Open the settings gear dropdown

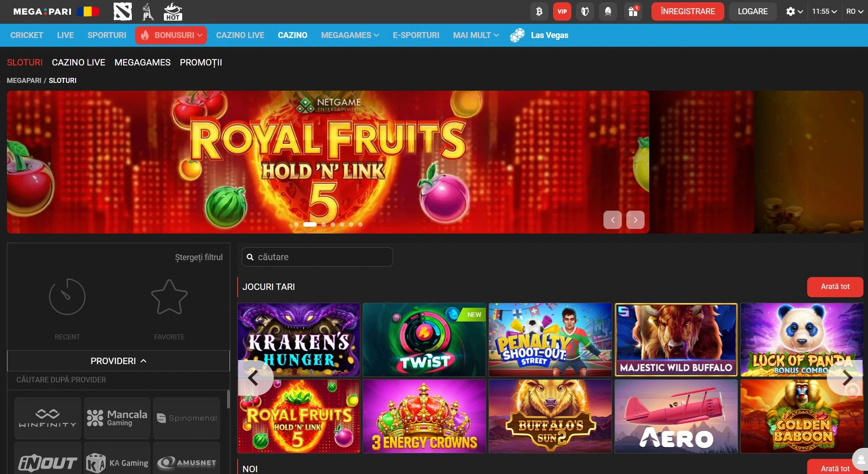point(794,11)
